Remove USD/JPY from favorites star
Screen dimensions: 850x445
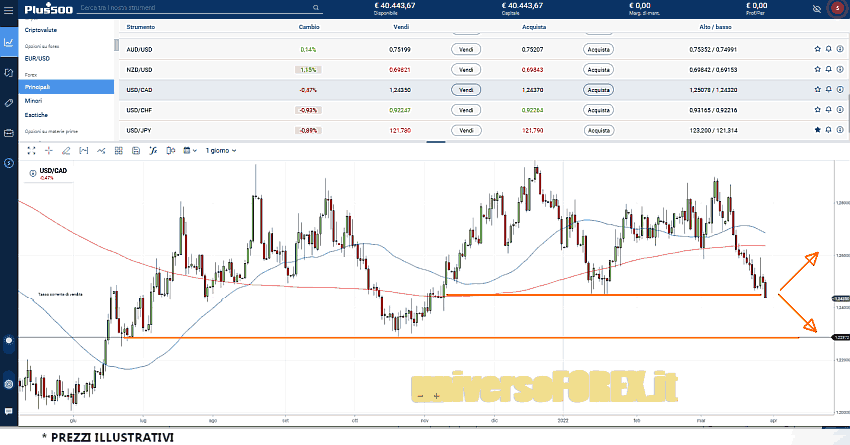tap(817, 130)
